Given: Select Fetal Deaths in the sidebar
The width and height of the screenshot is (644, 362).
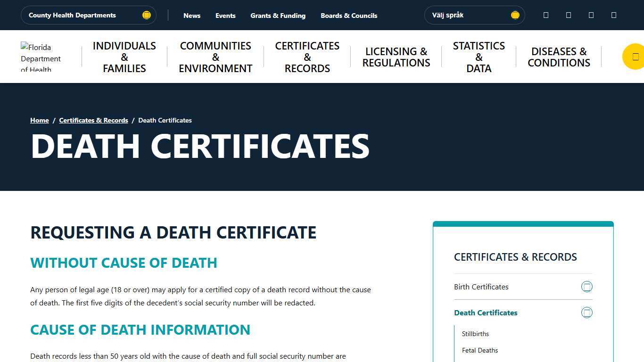Looking at the screenshot, I should 480,350.
